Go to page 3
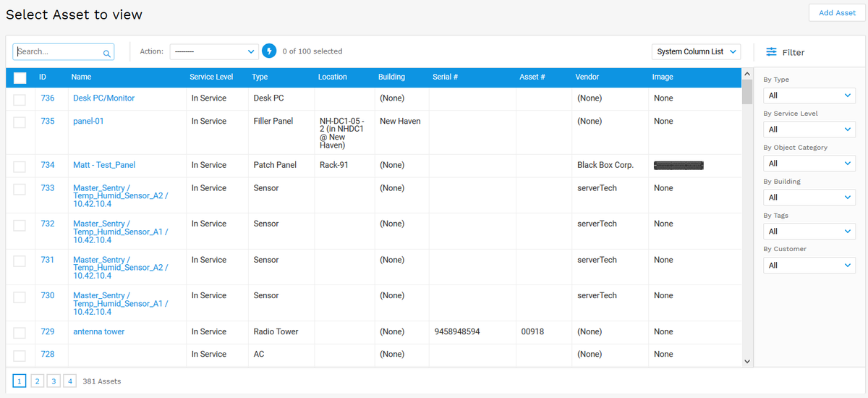This screenshot has width=868, height=398. 54,381
